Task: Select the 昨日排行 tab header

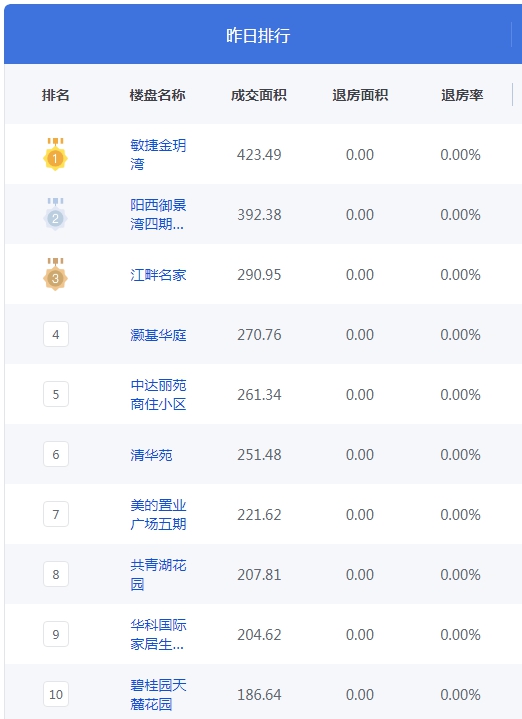Action: [258, 35]
